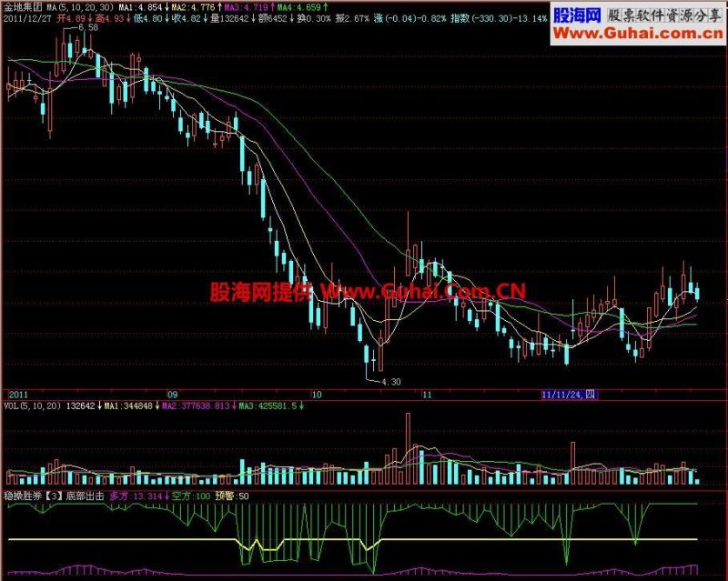
Task: Open the VOL(5,10,20) volume indicator settings
Action: 33,406
